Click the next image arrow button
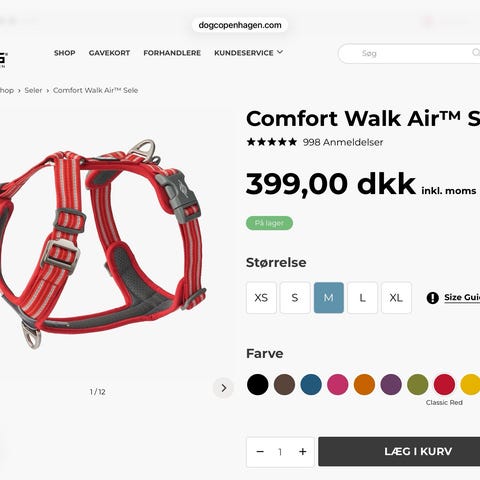Viewport: 480px width, 480px height. (223, 388)
